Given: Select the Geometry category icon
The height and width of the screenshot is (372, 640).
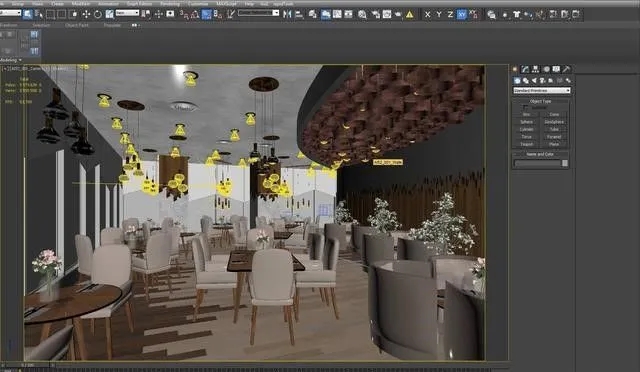Looking at the screenshot, I should (518, 80).
